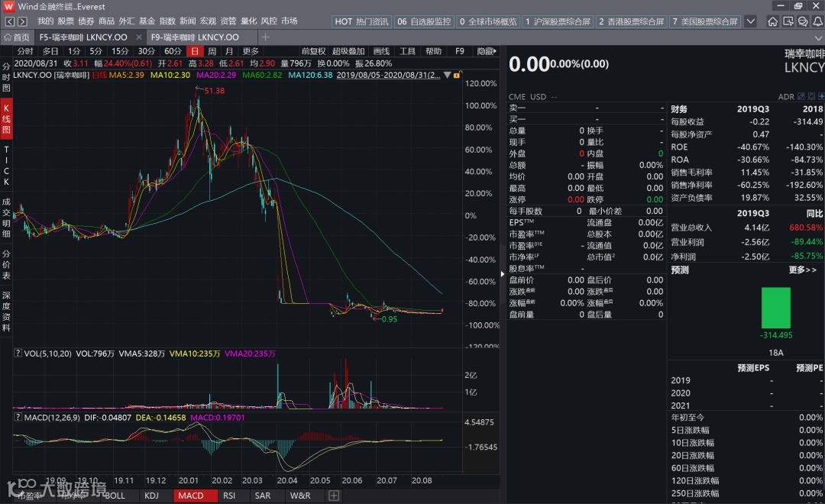
Task: Open the 工具 chart menu
Action: pyautogui.click(x=407, y=51)
